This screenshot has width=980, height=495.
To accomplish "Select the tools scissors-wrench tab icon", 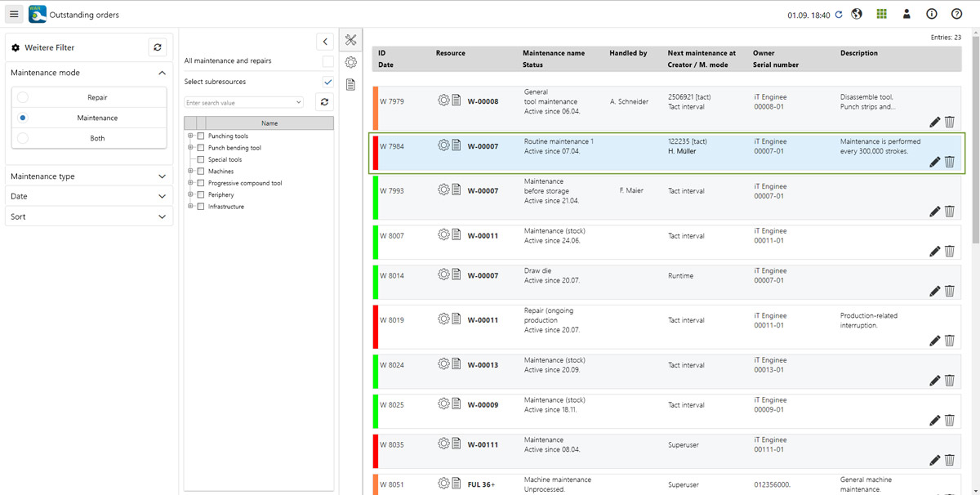I will (x=350, y=40).
